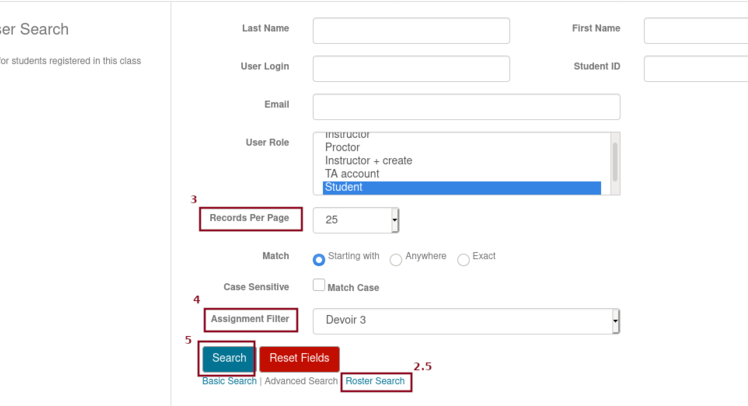
Task: Select 'Student' in the User Role list
Action: pyautogui.click(x=462, y=187)
